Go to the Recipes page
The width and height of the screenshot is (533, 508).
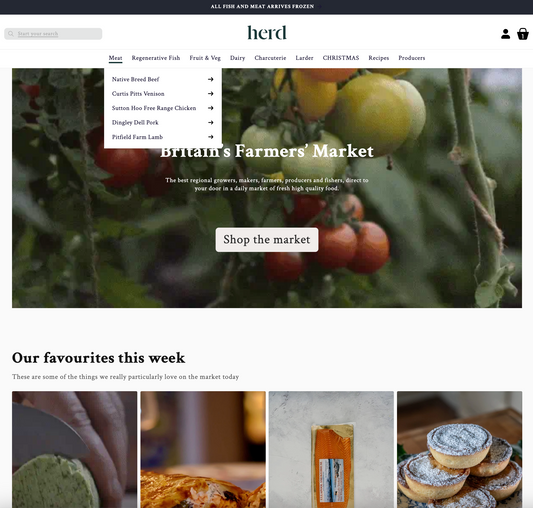coord(378,58)
